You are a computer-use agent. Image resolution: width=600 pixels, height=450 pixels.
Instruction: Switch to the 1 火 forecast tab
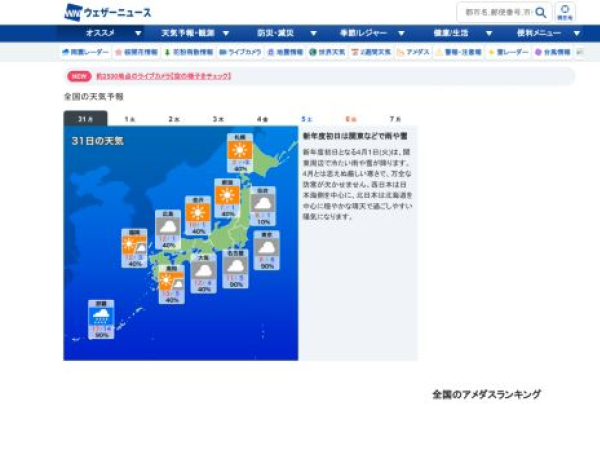coord(130,119)
